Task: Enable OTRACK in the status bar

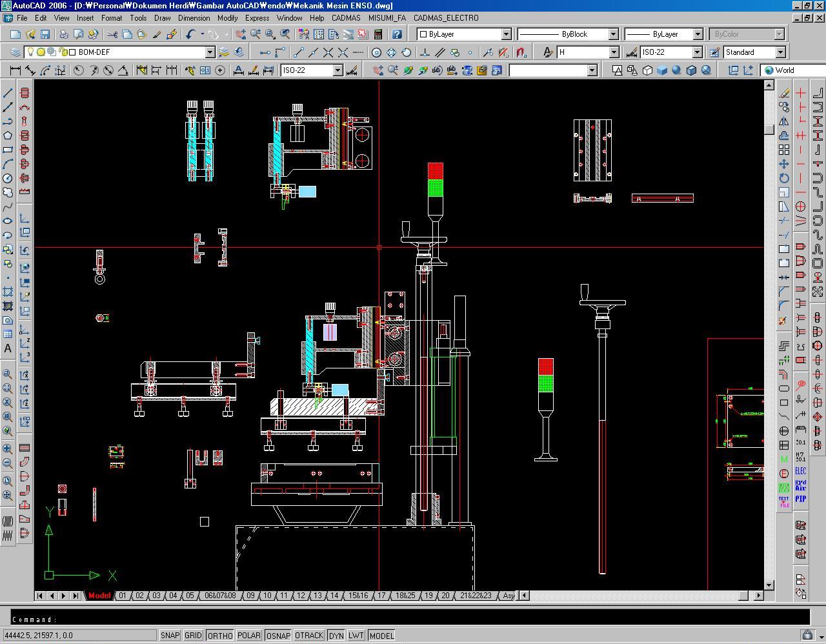Action: pyautogui.click(x=308, y=635)
